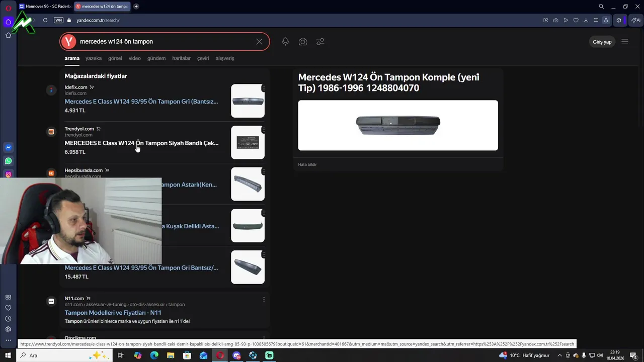Image resolution: width=644 pixels, height=362 pixels.
Task: Click the Giriş yap button
Action: click(602, 42)
